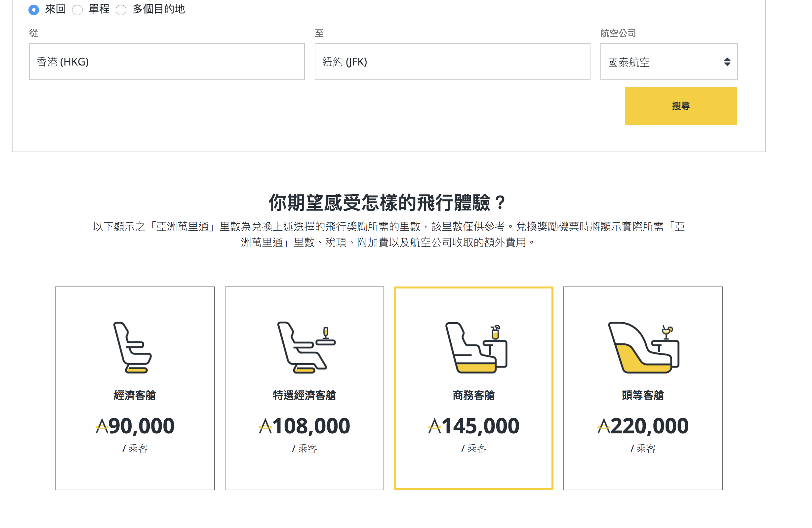Select the 特選經濟客艙 cabin card label
This screenshot has width=812, height=528.
point(304,395)
